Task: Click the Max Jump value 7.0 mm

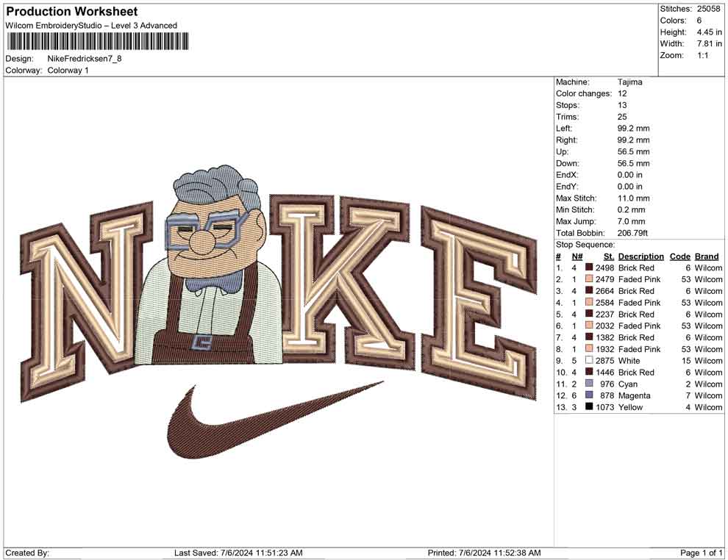Action: coord(632,221)
